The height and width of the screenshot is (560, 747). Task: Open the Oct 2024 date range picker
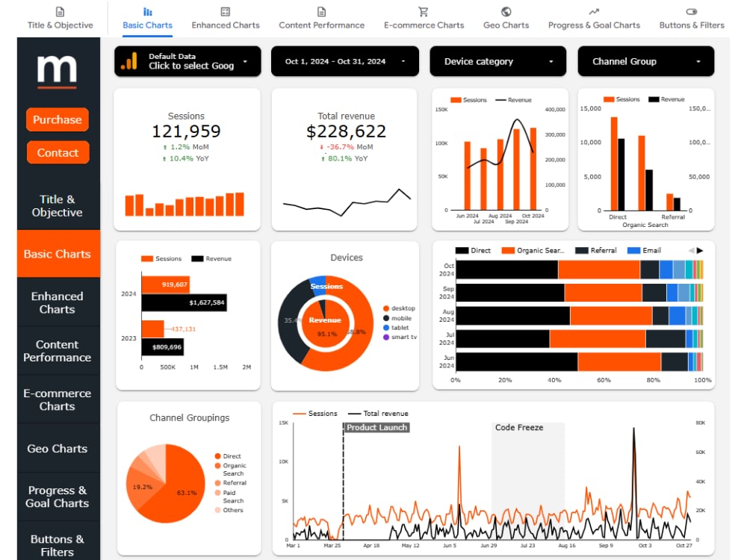[345, 61]
